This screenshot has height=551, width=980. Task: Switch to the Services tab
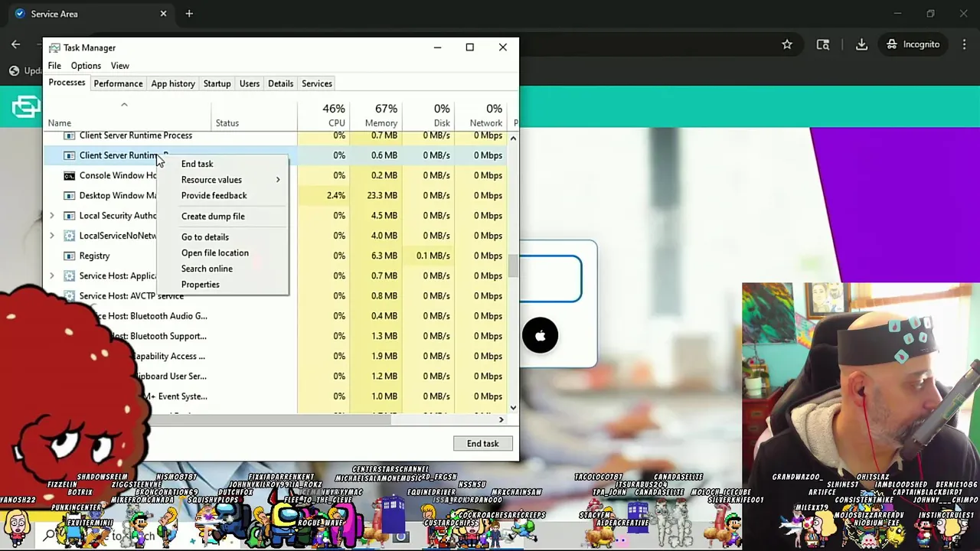point(316,83)
